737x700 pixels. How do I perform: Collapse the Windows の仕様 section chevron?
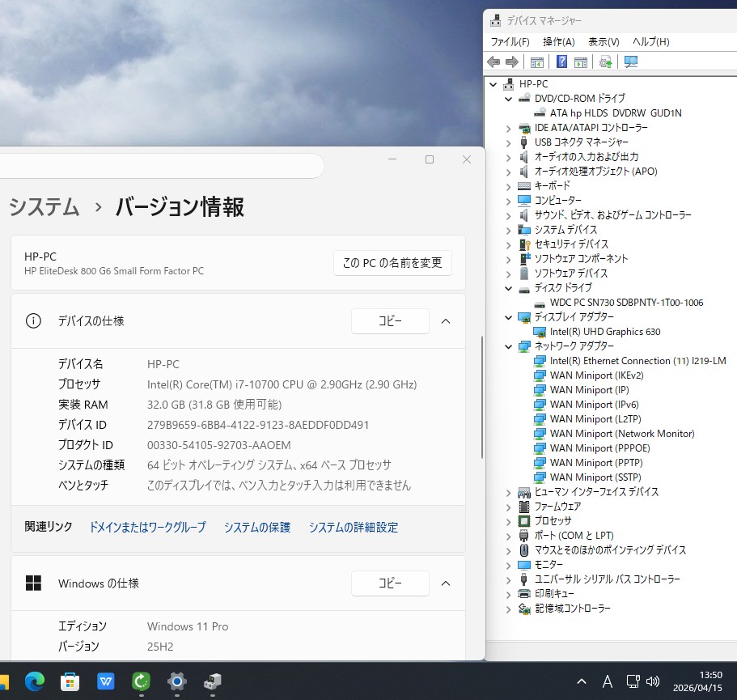(x=446, y=583)
